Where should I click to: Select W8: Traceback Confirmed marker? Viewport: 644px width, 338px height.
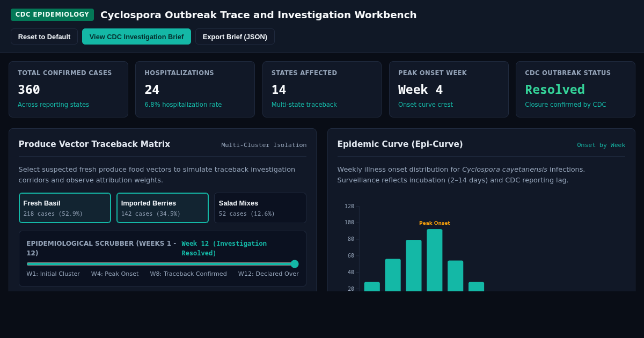(x=188, y=274)
